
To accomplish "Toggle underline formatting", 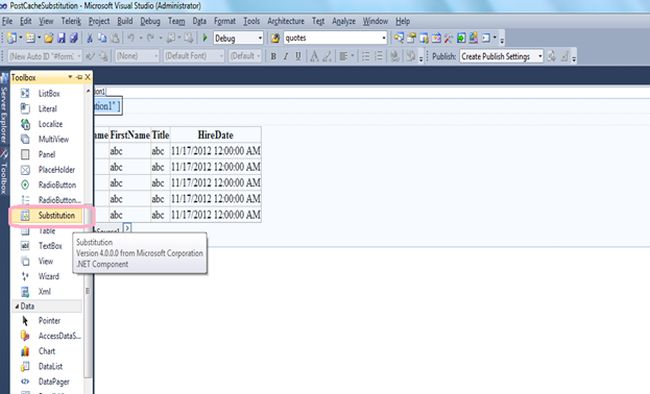I will 298,56.
